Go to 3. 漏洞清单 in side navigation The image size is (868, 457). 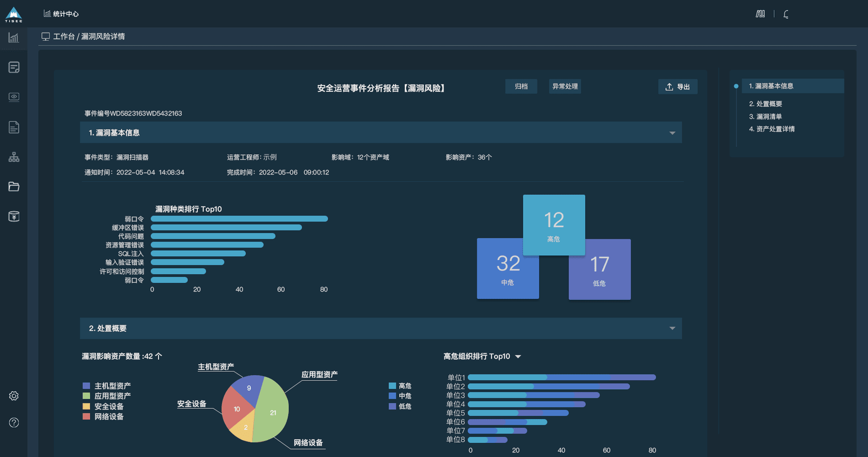(765, 117)
